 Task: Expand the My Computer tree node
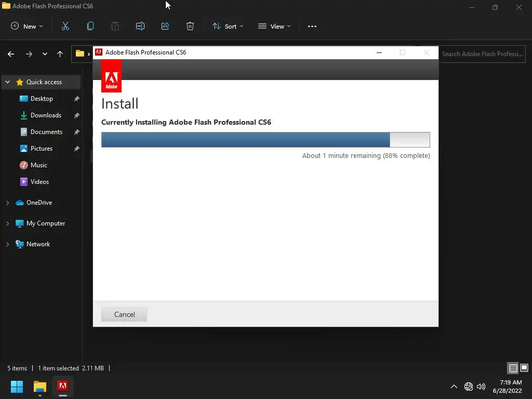[7, 223]
